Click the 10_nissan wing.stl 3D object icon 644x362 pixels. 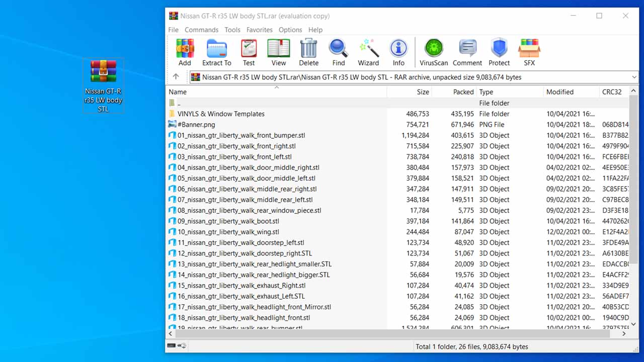click(x=173, y=232)
